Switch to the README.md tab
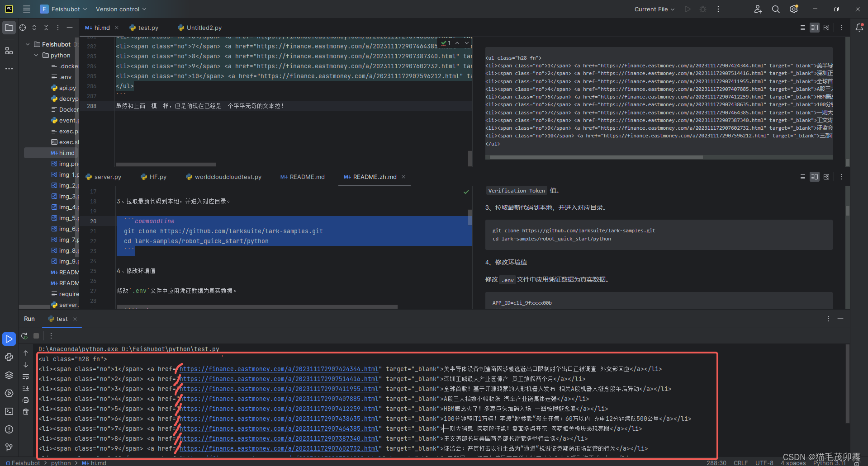 coord(303,177)
